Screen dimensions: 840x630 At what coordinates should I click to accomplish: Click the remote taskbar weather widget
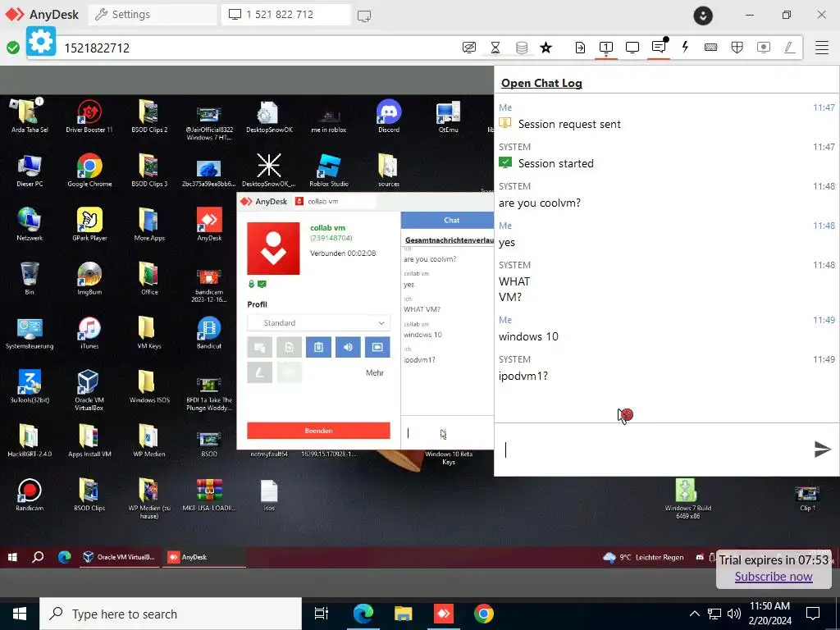(643, 557)
